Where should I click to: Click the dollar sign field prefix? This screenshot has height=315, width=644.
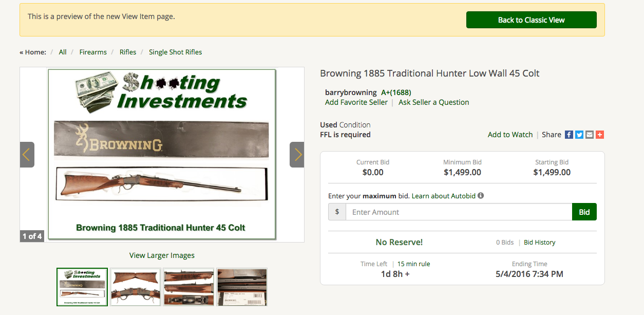(337, 212)
